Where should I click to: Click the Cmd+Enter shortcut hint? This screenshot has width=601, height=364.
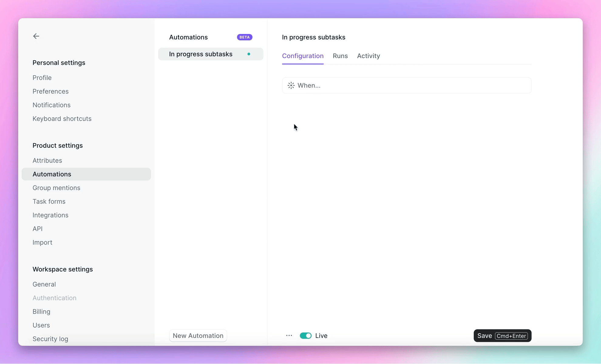pos(511,336)
